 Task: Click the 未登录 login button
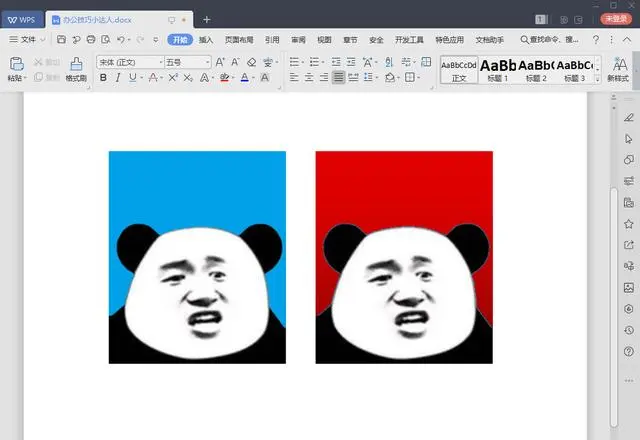click(x=616, y=19)
